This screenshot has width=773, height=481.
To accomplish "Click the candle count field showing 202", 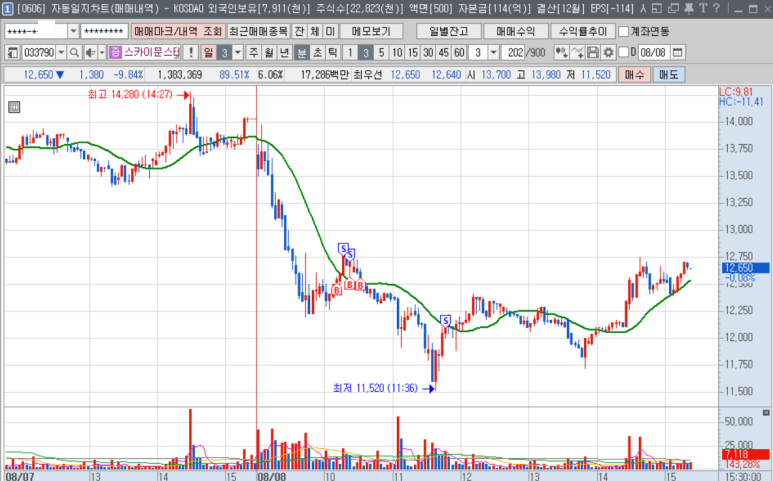I will pos(514,52).
